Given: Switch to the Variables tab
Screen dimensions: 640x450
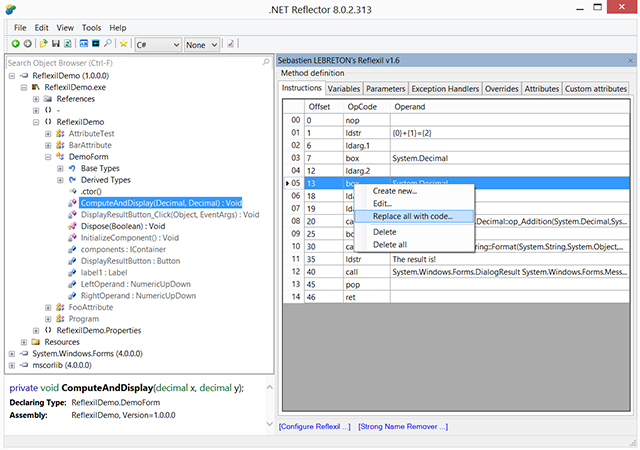Looking at the screenshot, I should pyautogui.click(x=344, y=89).
